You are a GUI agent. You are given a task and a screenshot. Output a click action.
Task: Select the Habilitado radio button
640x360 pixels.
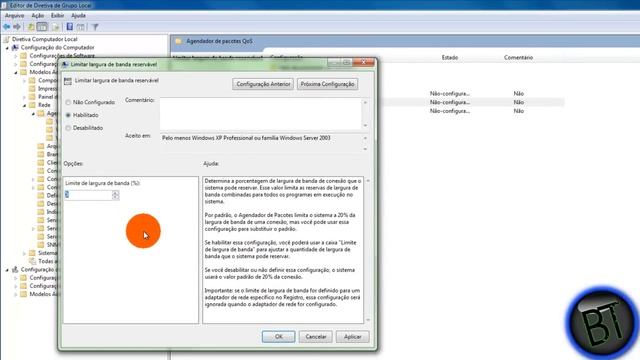[x=68, y=115]
